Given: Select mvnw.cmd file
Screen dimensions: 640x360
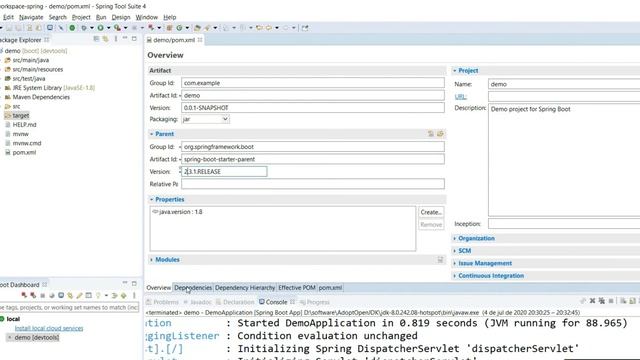Looking at the screenshot, I should [27, 143].
